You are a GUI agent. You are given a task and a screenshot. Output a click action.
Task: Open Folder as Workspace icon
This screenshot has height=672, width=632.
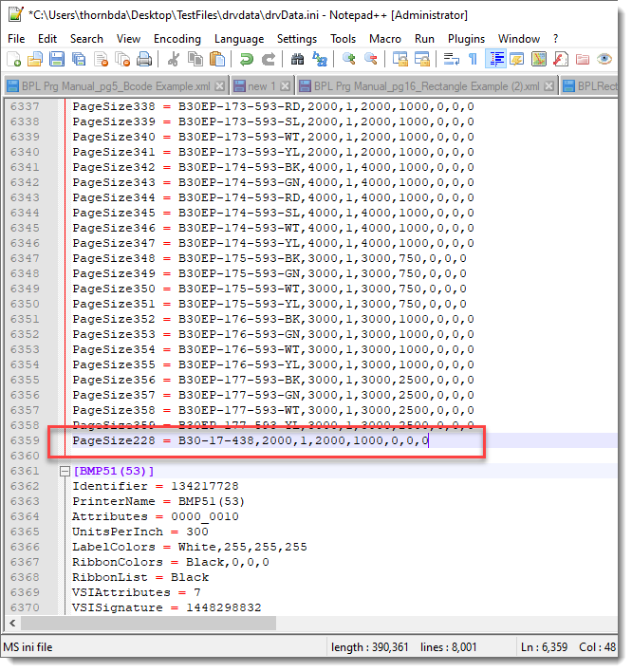tap(583, 59)
